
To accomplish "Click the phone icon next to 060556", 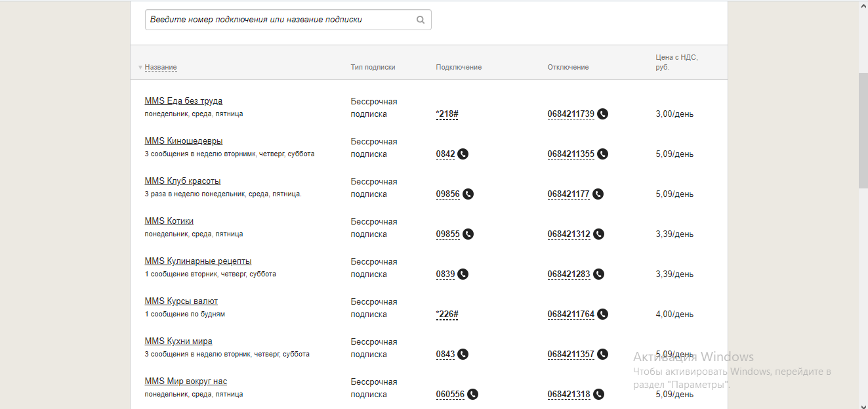I will (x=472, y=395).
